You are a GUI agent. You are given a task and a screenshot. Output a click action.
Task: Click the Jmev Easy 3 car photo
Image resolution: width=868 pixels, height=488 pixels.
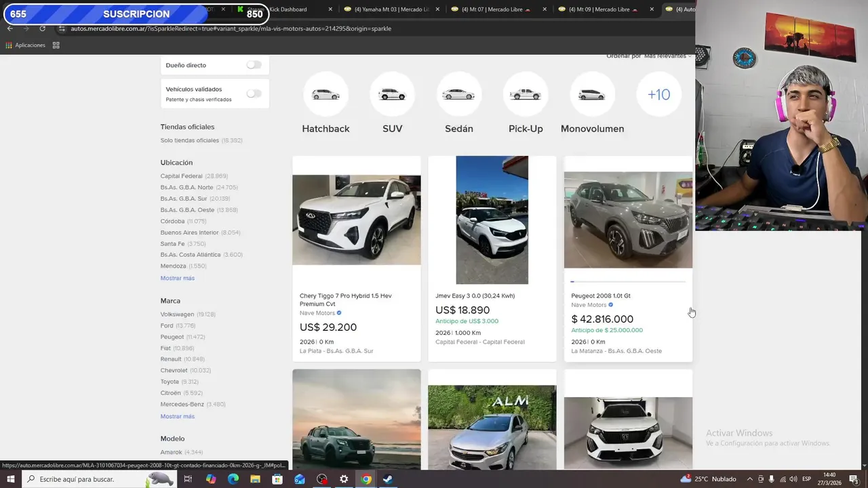click(492, 220)
